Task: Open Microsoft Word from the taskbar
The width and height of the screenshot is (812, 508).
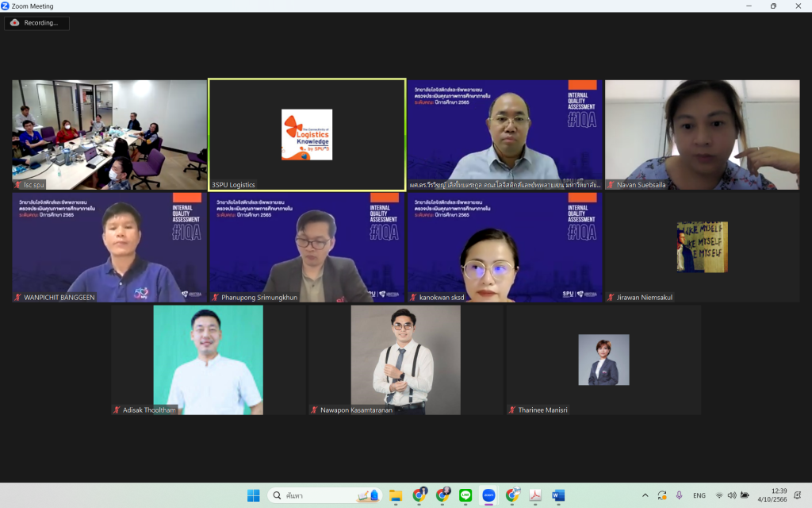Action: pos(558,495)
